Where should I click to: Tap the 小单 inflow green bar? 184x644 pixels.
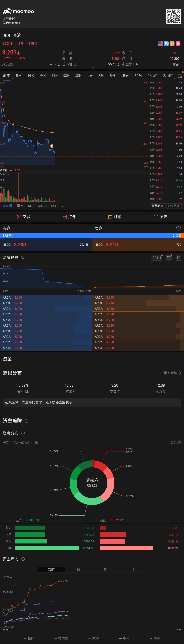[47, 548]
